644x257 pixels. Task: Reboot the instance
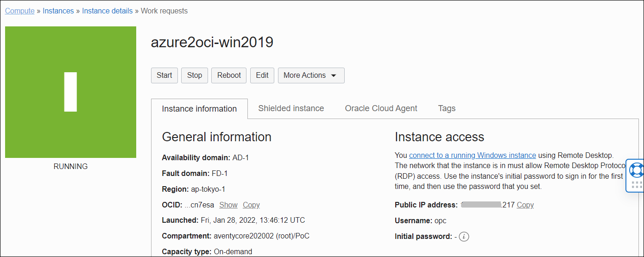tap(229, 75)
